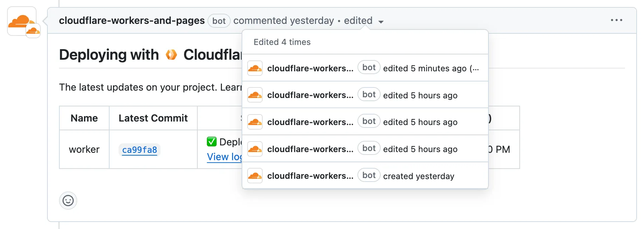This screenshot has height=229, width=644.
Task: Open the smiley emoji reaction picker
Action: [68, 201]
